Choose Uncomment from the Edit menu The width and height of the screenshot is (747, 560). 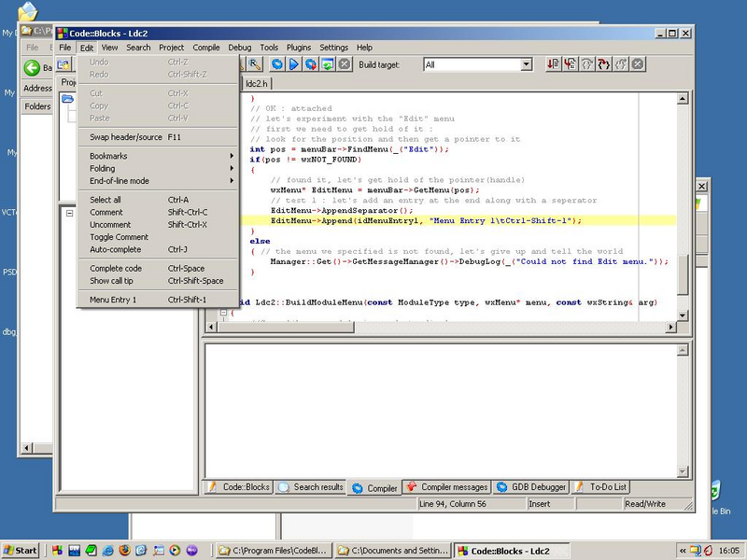158,224
